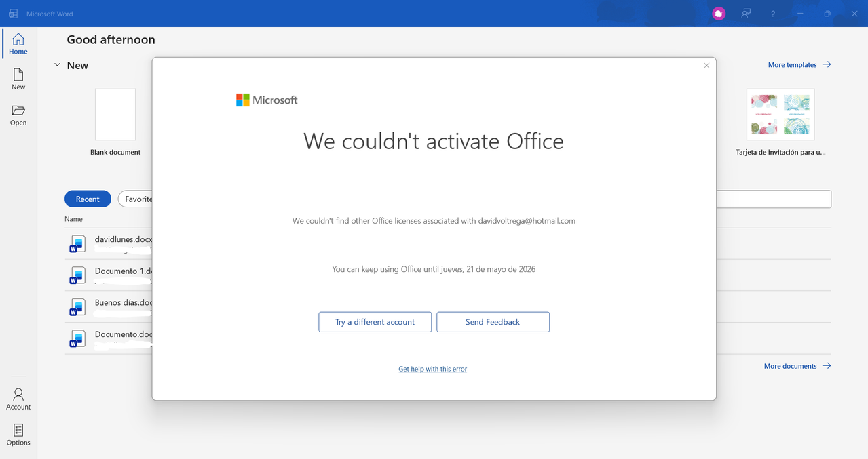Screen dimensions: 868x459
Task: Click the Send Feedback button
Action: pos(493,322)
